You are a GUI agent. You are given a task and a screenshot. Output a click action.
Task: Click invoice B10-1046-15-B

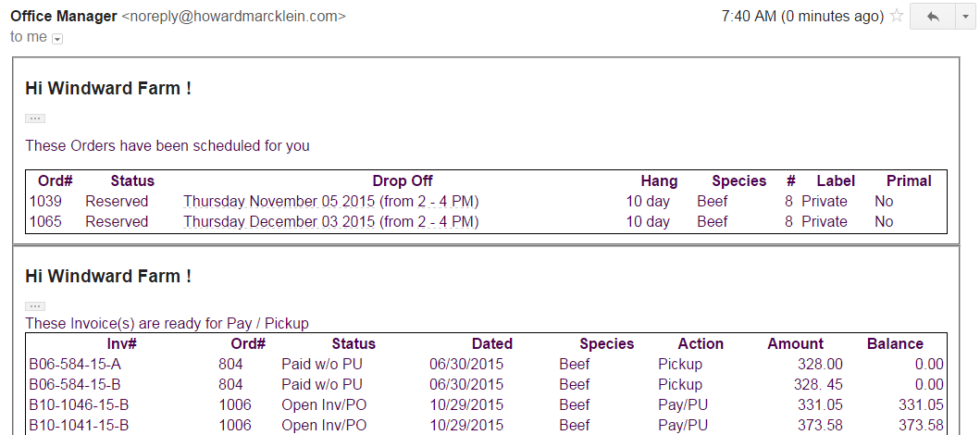[x=79, y=404]
